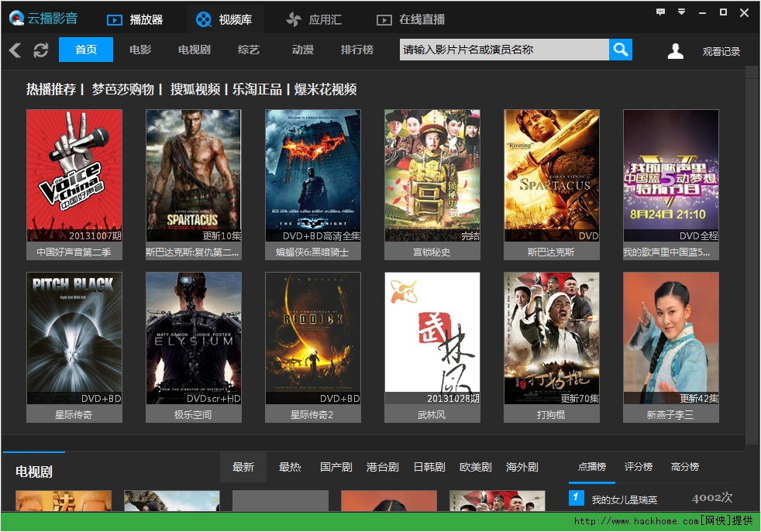
Task: Select the 排行榜 navigation item
Action: (x=357, y=50)
